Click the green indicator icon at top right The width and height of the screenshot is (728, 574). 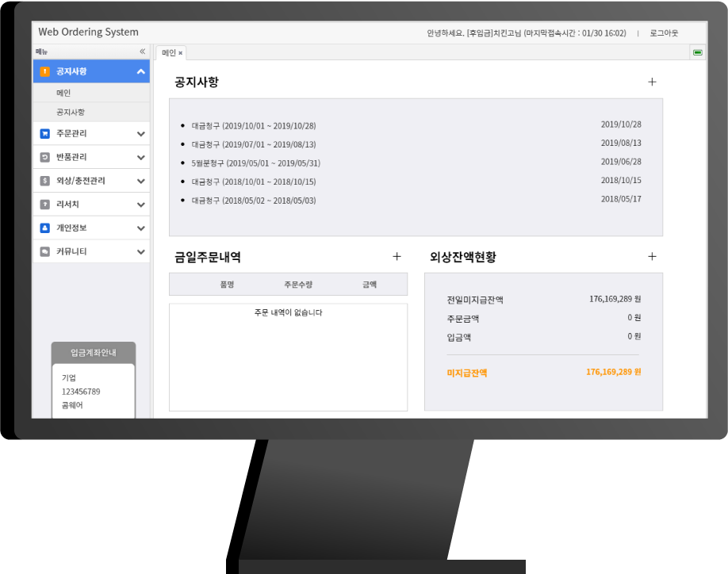697,52
